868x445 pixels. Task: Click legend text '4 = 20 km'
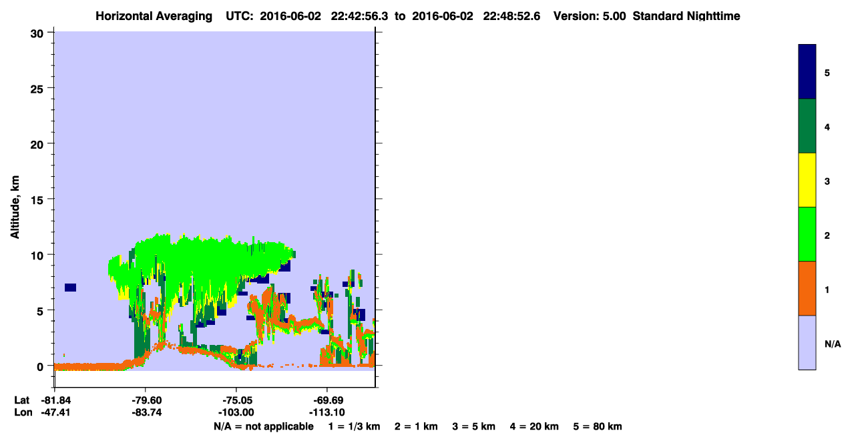pos(534,426)
